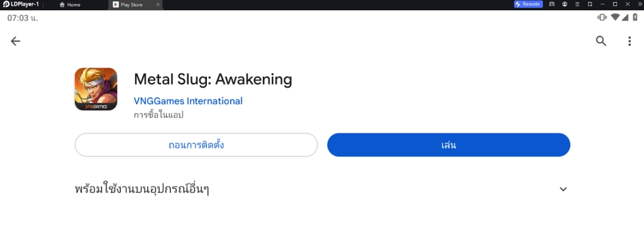Click the เล่น play button
644x231 pixels.
tap(448, 145)
